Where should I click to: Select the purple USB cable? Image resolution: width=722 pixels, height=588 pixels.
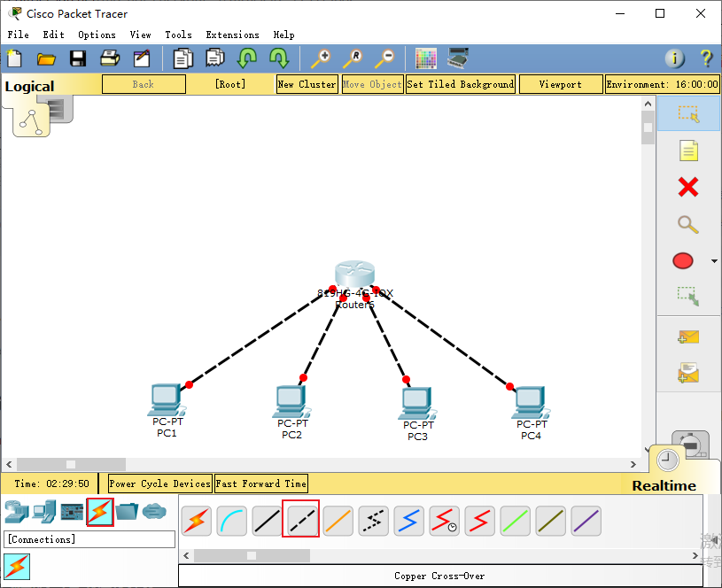pos(586,521)
